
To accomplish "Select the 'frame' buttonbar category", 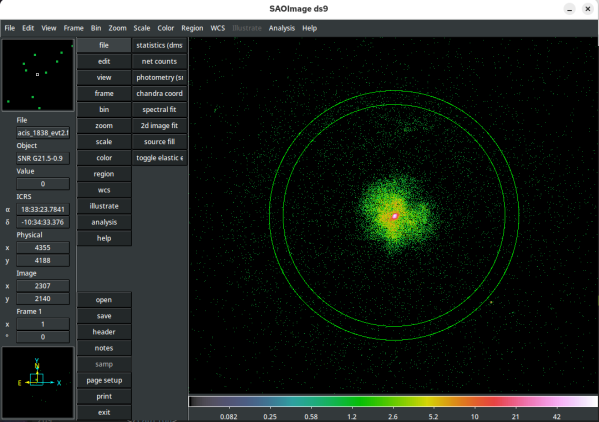I will click(104, 94).
